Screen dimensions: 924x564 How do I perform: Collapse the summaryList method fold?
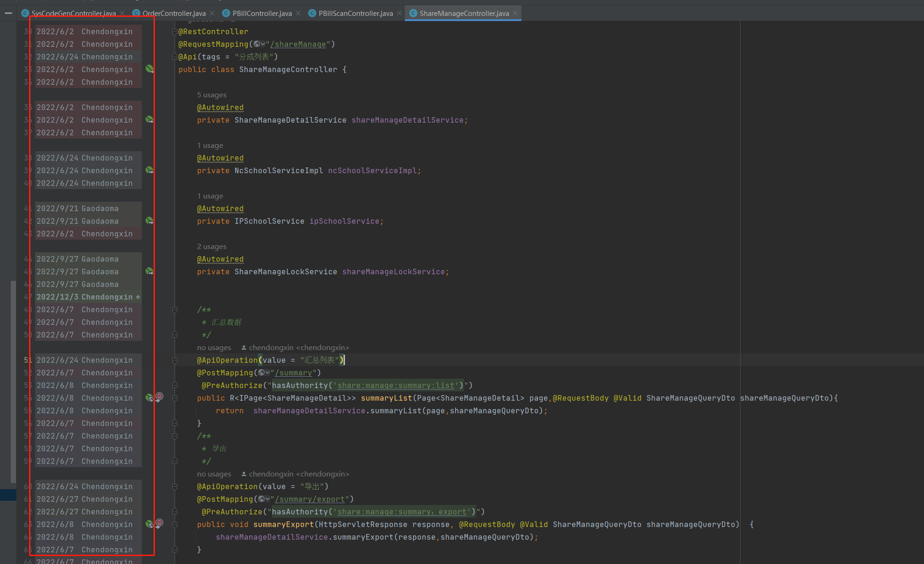(175, 398)
